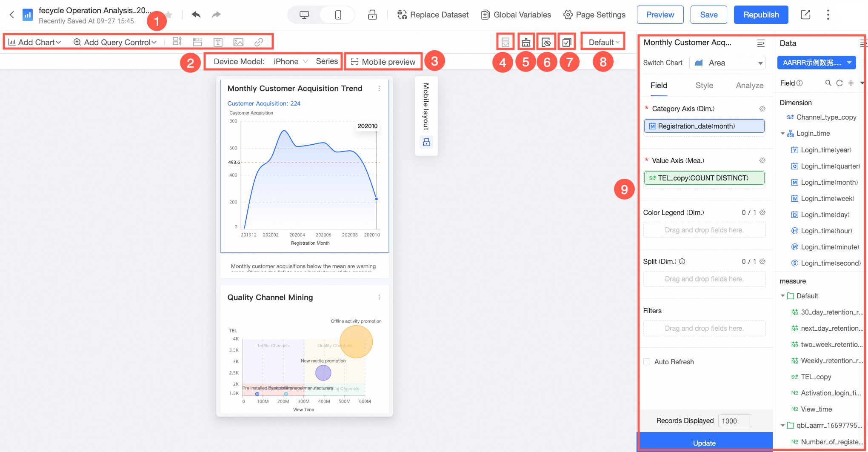
Task: Click the blue Update button
Action: 705,442
